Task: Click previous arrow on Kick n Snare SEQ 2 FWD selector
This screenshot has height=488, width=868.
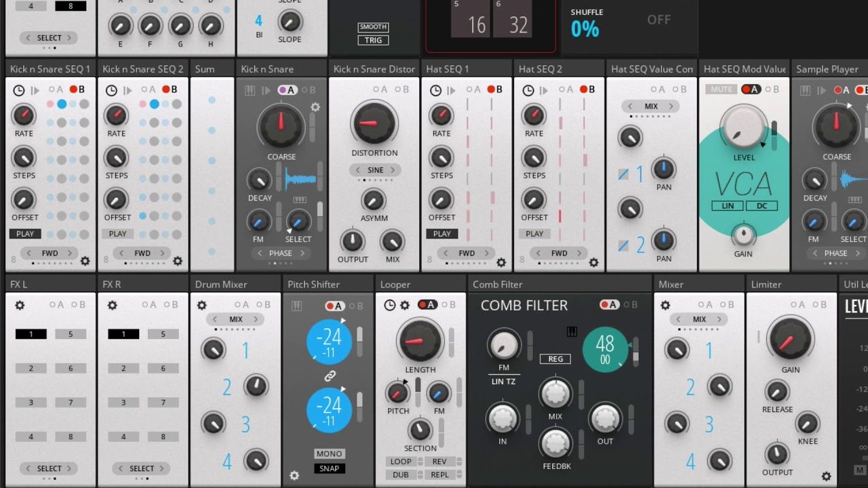Action: (x=123, y=253)
